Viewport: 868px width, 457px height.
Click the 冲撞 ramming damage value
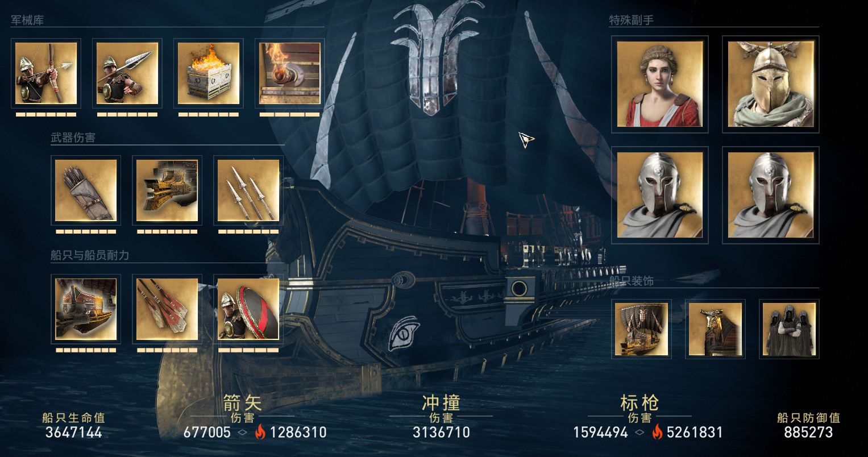point(441,433)
